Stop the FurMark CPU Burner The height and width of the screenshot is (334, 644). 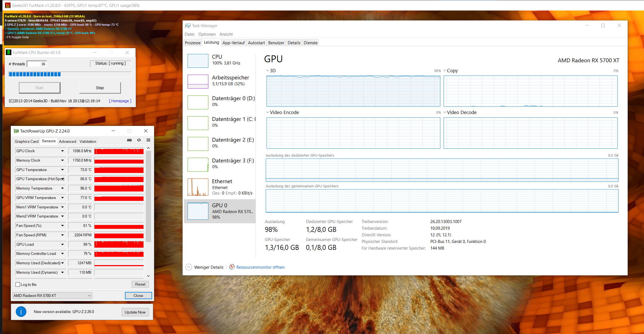click(x=100, y=88)
